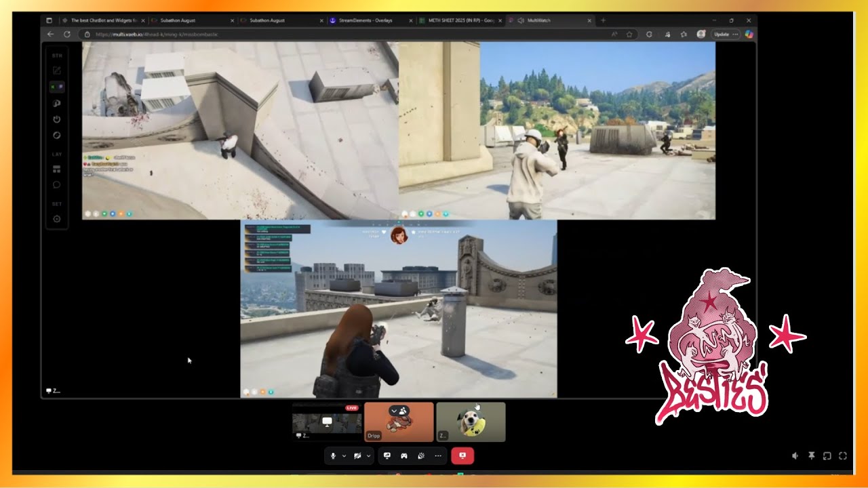Click the volume speaker icon at bottom right
Image resolution: width=868 pixels, height=488 pixels.
pos(795,456)
